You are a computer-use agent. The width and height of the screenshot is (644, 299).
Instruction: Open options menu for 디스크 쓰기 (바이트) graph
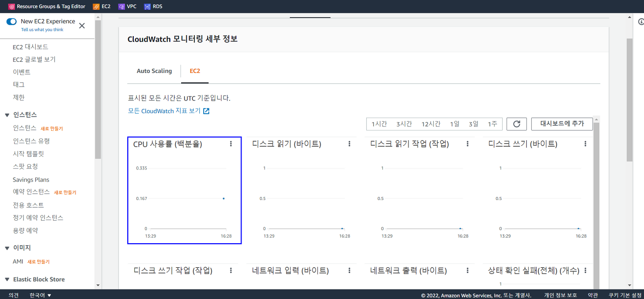click(x=585, y=144)
